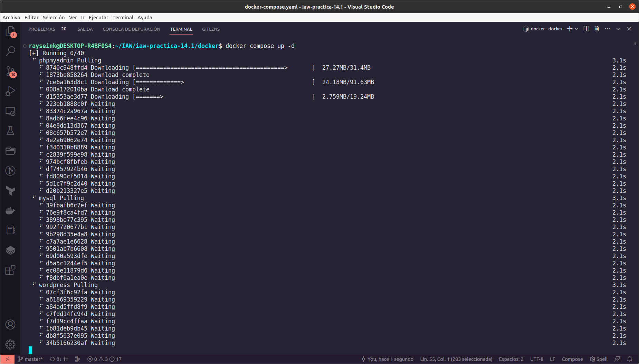Image resolution: width=639 pixels, height=364 pixels.
Task: Switch to the PROBLEMAS tab
Action: click(42, 29)
